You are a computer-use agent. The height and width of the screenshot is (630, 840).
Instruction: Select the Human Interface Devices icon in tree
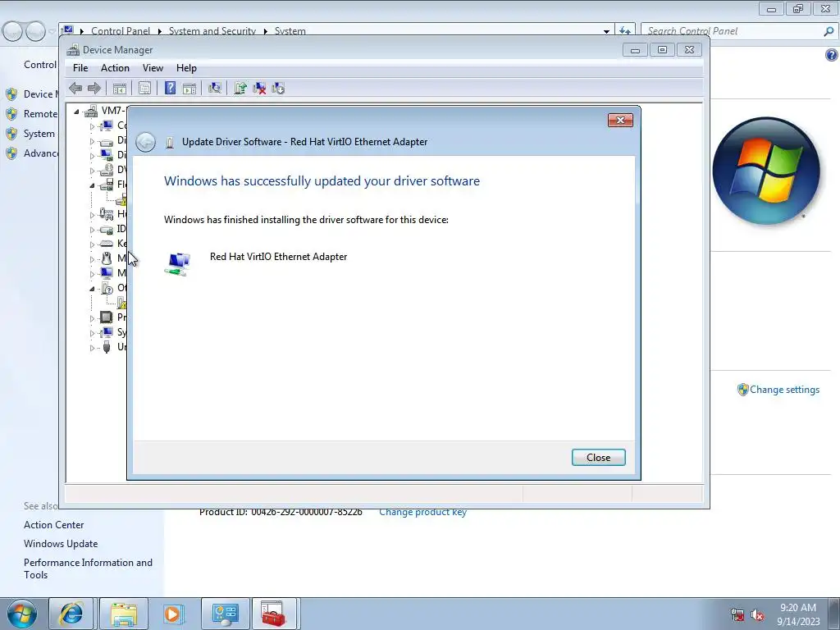click(107, 214)
